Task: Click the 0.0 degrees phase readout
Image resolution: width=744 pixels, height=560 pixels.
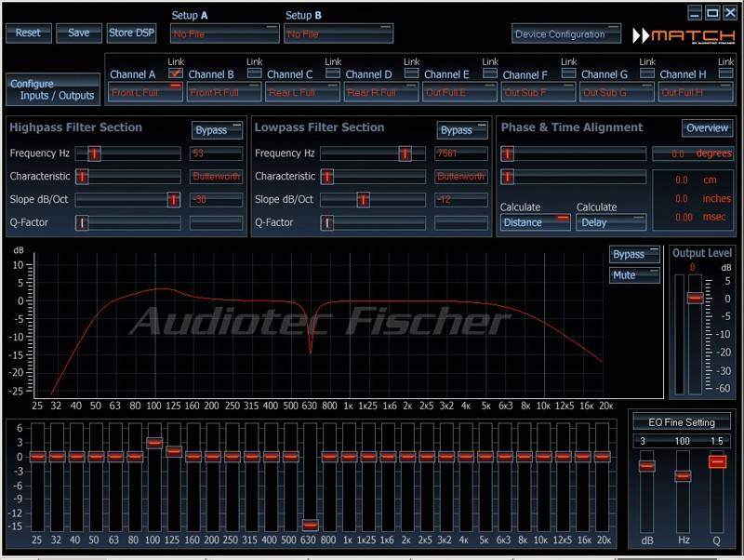Action: [x=693, y=153]
